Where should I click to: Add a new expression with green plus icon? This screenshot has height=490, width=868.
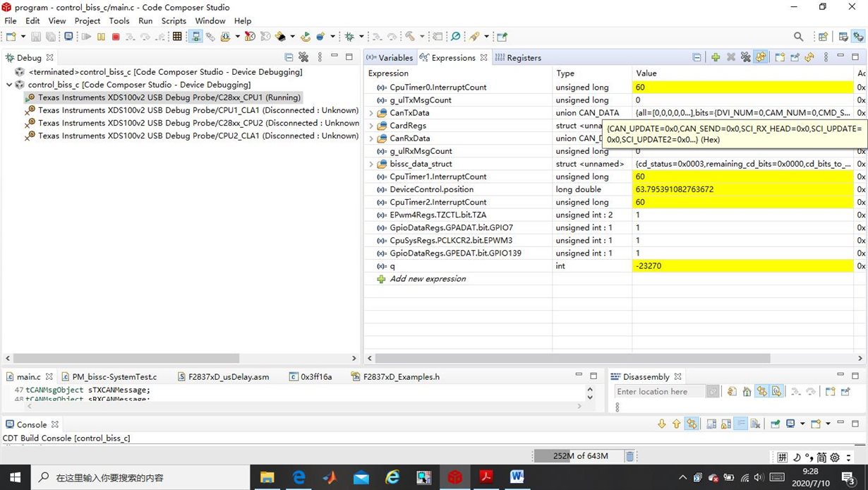click(716, 58)
